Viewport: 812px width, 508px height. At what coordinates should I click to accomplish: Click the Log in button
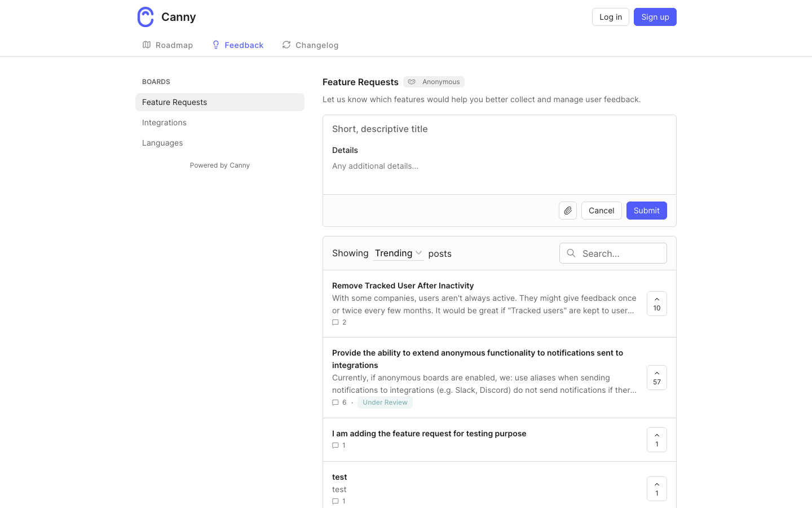(x=611, y=17)
